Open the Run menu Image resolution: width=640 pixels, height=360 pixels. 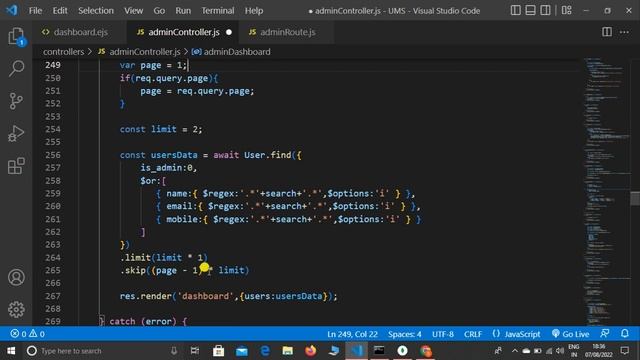pos(183,11)
